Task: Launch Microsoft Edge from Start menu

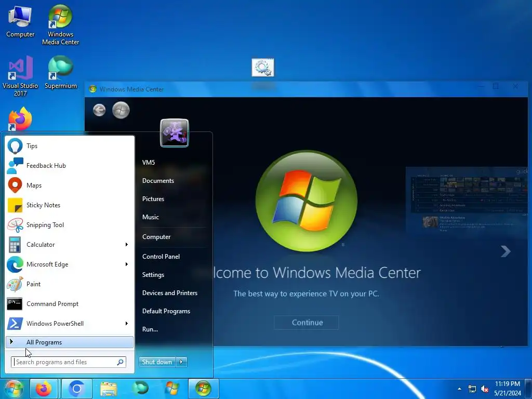Action: click(15, 264)
